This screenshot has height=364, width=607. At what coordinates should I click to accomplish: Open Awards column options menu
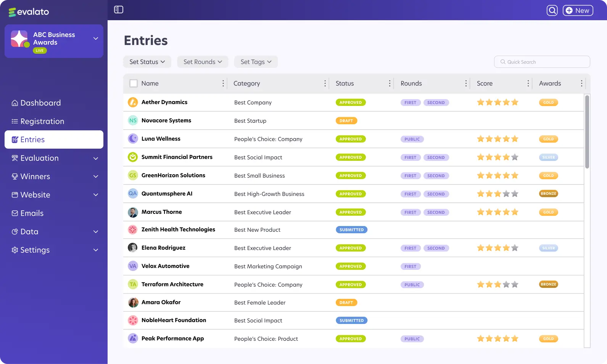(581, 83)
